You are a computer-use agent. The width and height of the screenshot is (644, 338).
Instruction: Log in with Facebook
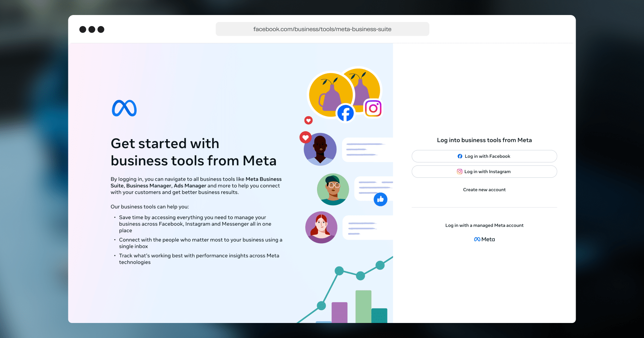[x=484, y=156]
